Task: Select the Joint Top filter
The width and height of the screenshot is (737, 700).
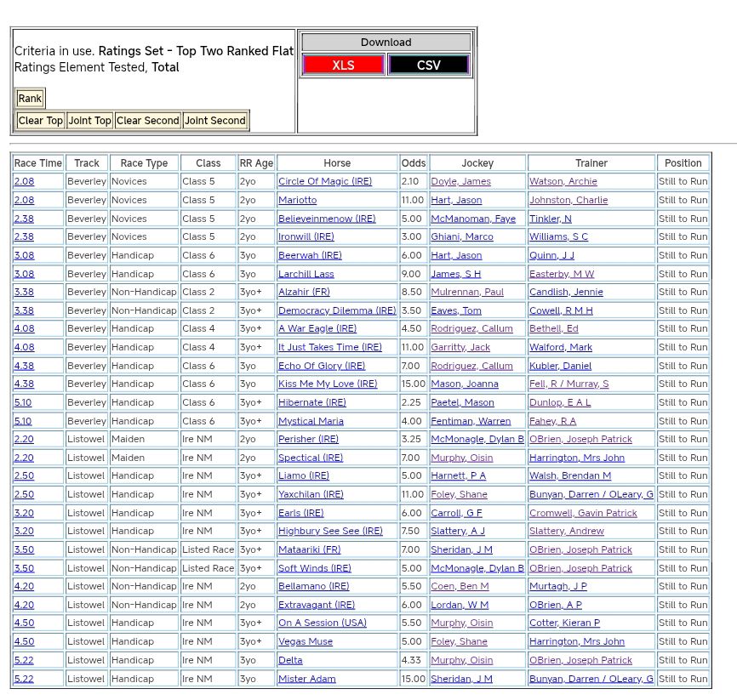Action: [89, 121]
